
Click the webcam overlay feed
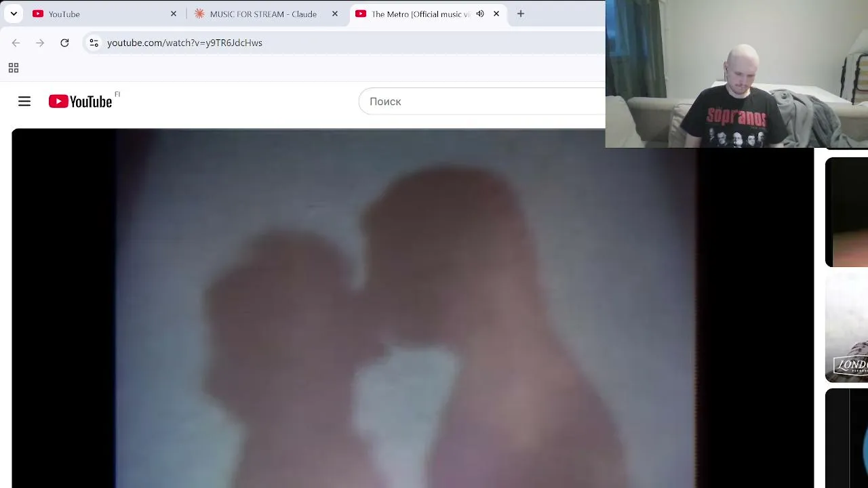736,74
